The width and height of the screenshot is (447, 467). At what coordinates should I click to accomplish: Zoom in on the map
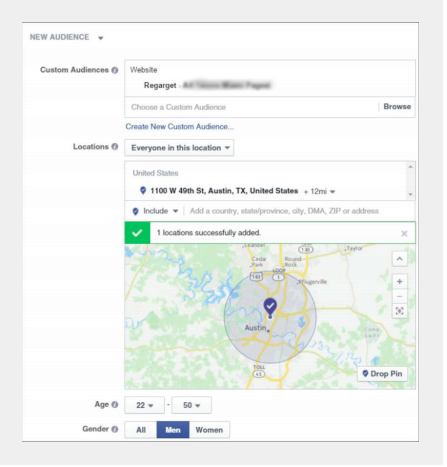399,282
